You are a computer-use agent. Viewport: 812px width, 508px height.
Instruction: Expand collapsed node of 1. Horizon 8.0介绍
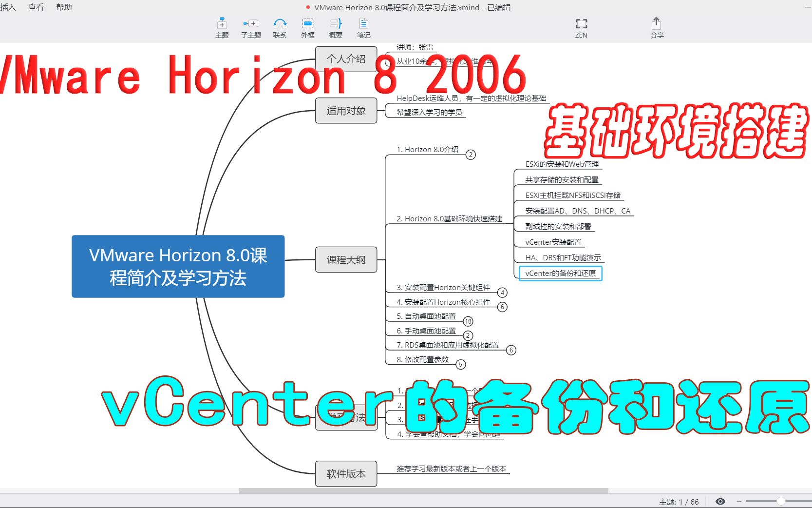[x=471, y=155]
